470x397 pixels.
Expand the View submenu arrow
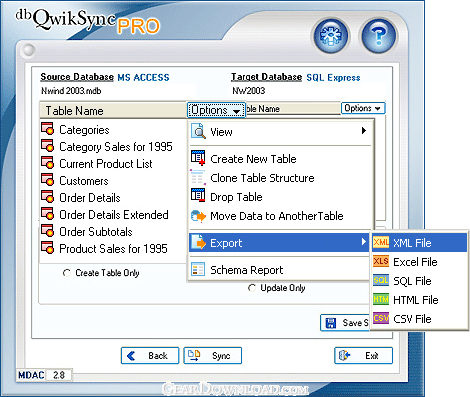364,131
